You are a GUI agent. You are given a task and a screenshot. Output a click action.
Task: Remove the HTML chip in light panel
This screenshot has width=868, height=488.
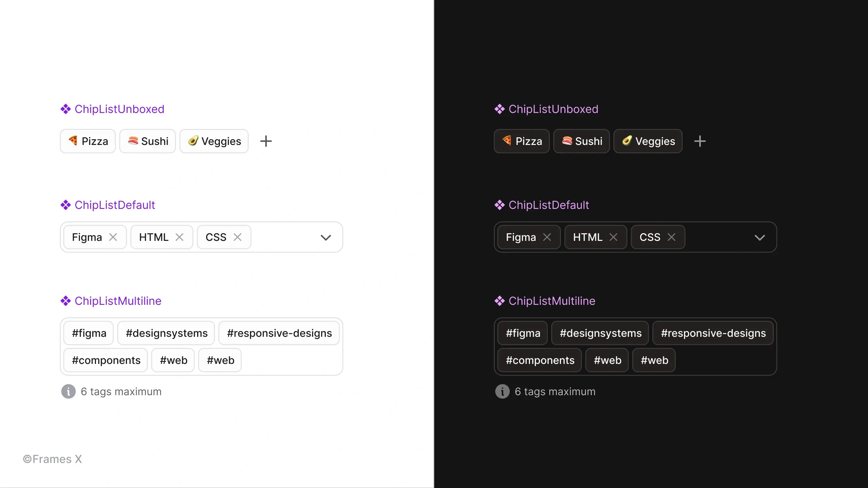coord(179,237)
